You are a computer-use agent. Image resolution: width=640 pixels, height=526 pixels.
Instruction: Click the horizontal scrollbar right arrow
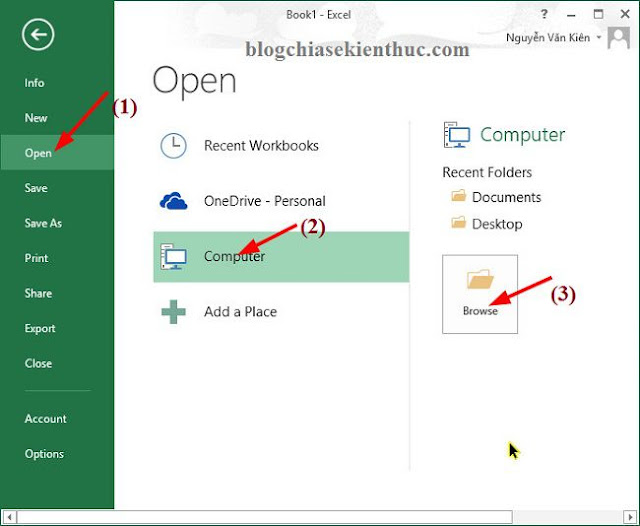(x=631, y=517)
